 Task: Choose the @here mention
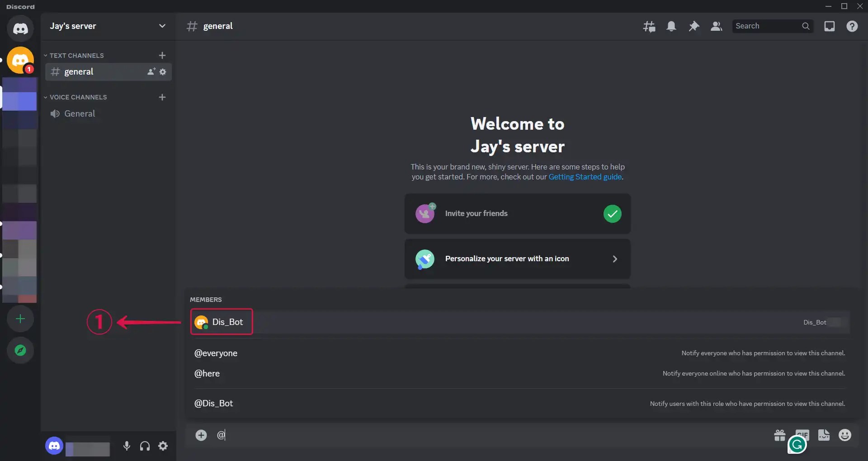click(x=520, y=374)
